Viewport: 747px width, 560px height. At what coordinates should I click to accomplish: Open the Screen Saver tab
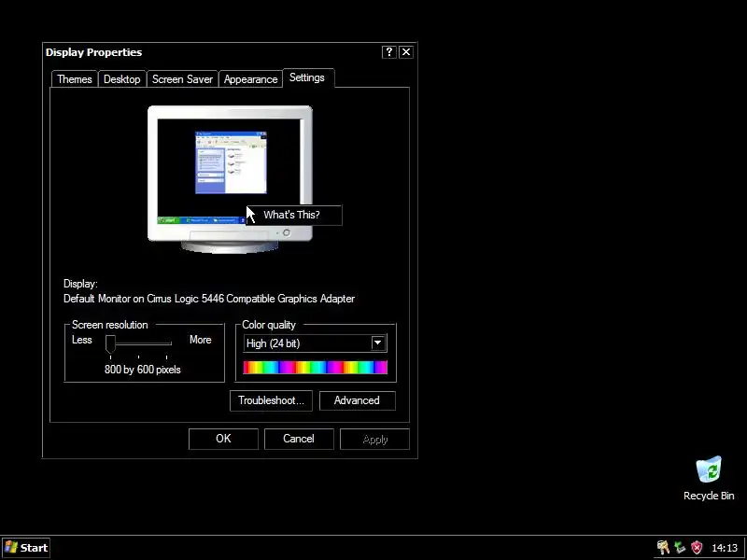tap(182, 79)
